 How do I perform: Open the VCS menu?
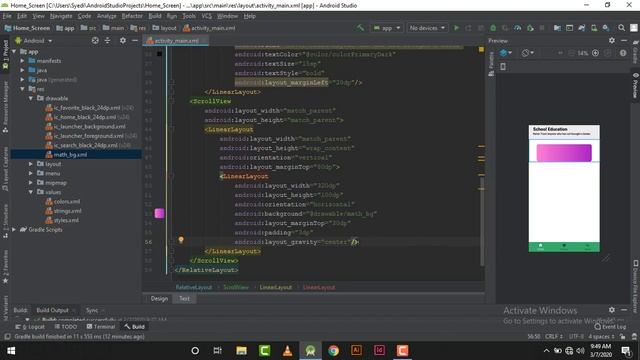[x=207, y=16]
